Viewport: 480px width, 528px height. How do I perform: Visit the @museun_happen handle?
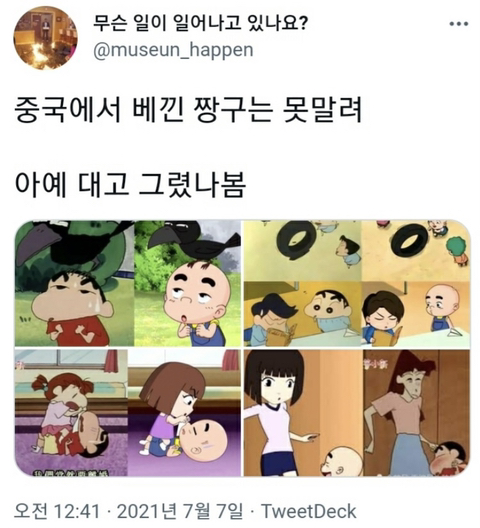[x=173, y=51]
